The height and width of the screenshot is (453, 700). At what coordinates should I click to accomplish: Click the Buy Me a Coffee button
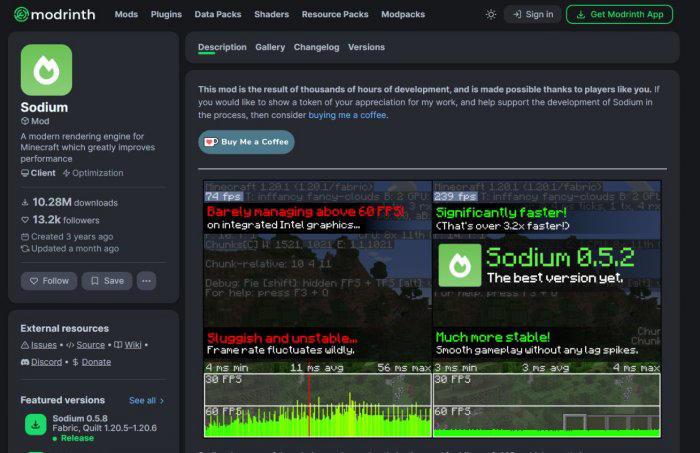click(246, 142)
